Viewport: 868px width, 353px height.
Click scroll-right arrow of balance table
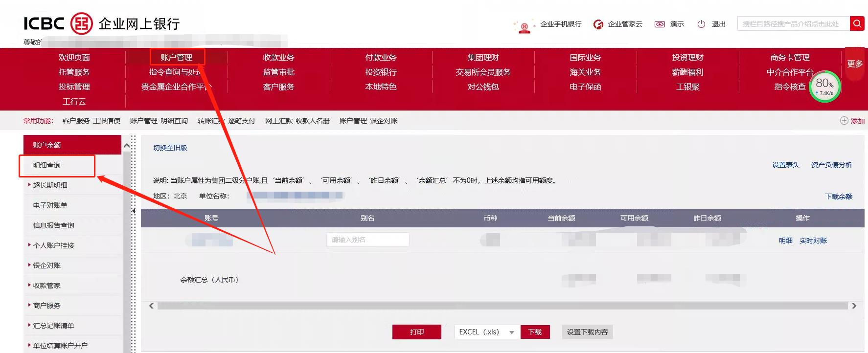tap(854, 306)
